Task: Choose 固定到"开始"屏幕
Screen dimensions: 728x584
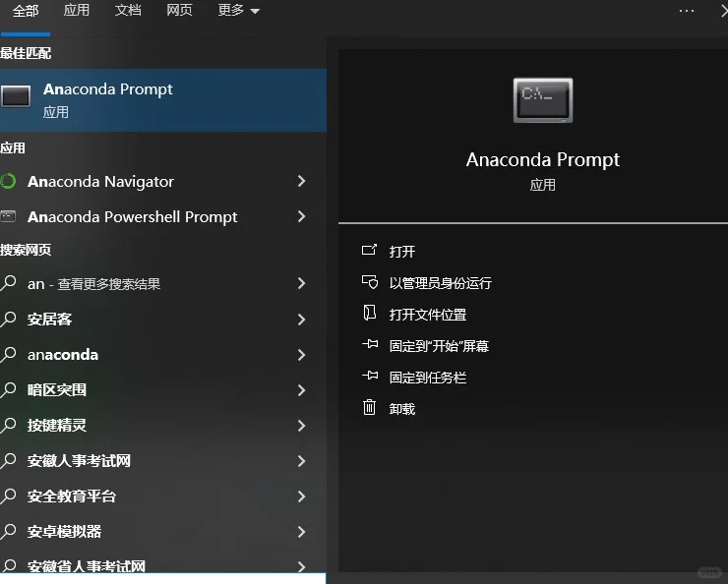Action: pyautogui.click(x=439, y=346)
